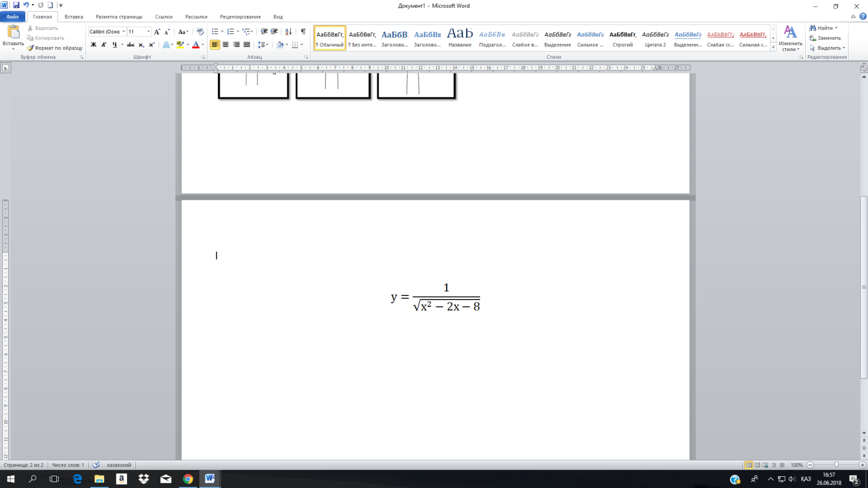Undo the last action in quick access toolbar

tap(26, 5)
